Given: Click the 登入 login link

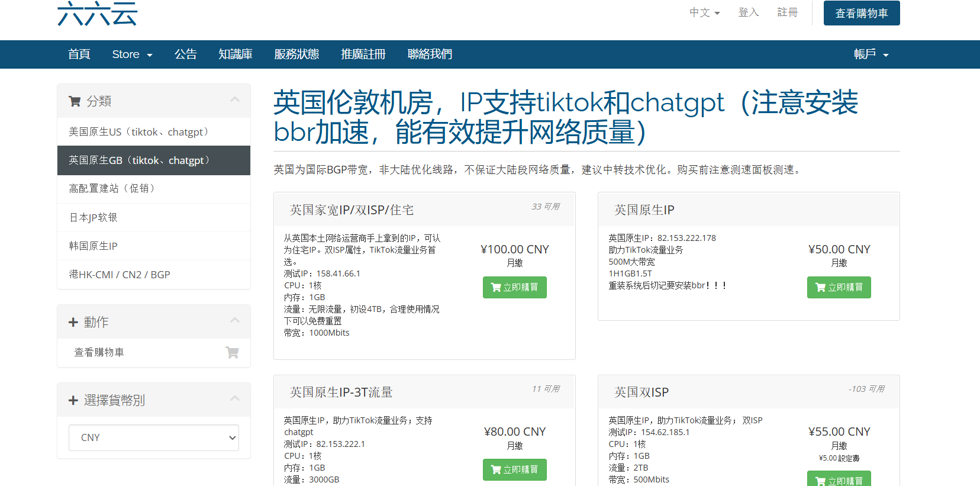Looking at the screenshot, I should click(748, 12).
